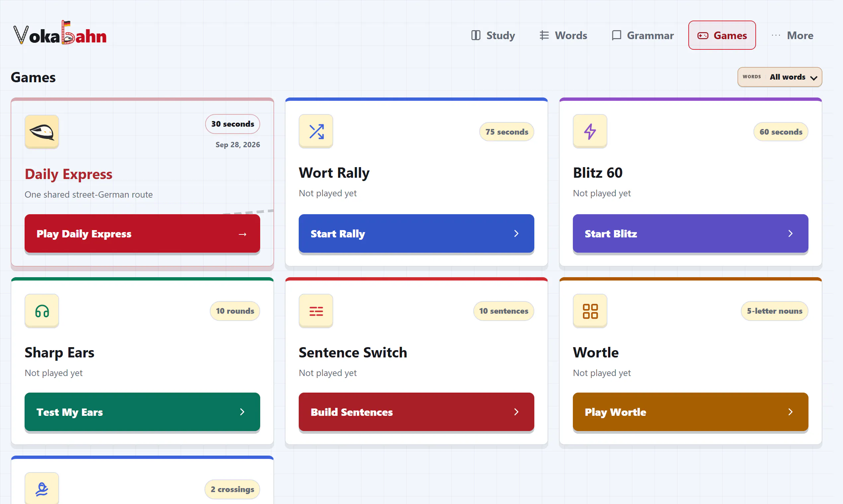Click the Sentence Switch lines icon

coord(316,311)
